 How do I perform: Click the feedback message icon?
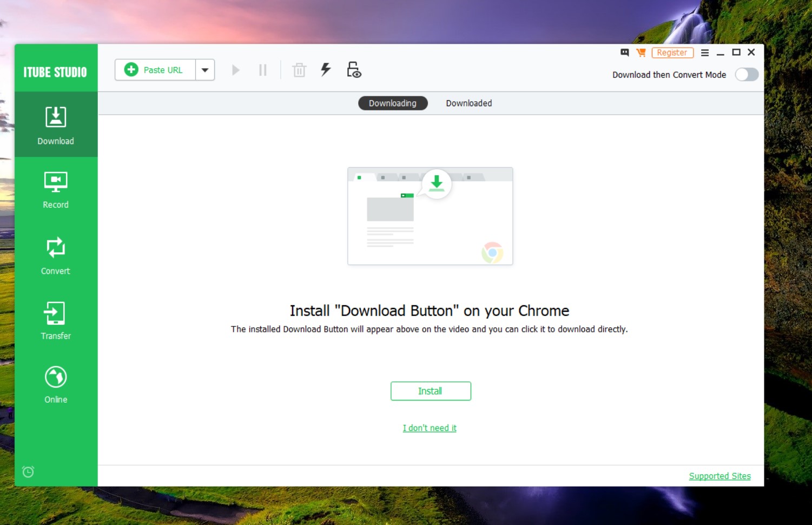[x=624, y=52]
